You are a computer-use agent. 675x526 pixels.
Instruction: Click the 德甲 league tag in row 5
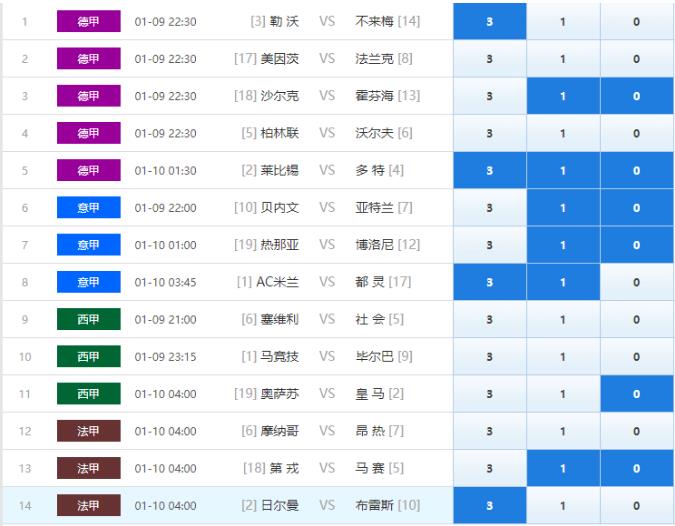click(x=89, y=170)
